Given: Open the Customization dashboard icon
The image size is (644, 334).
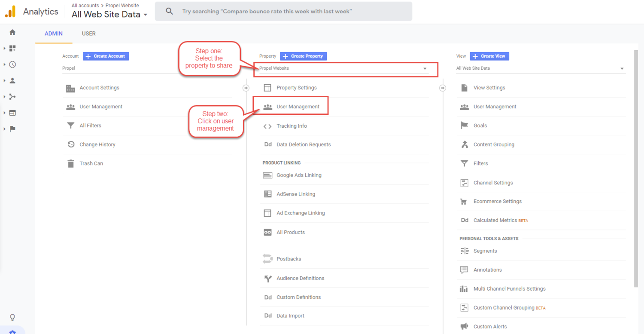Looking at the screenshot, I should point(12,48).
